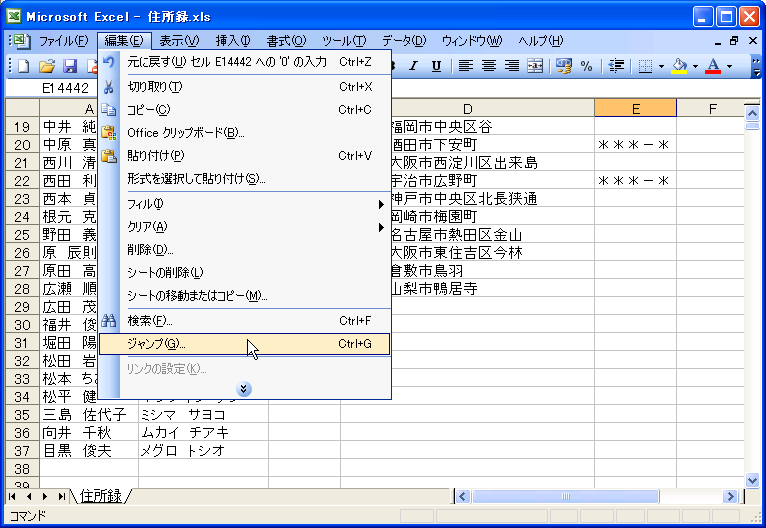Choose 元に戻す(U) undo menu entry
766x528 pixels.
(244, 62)
